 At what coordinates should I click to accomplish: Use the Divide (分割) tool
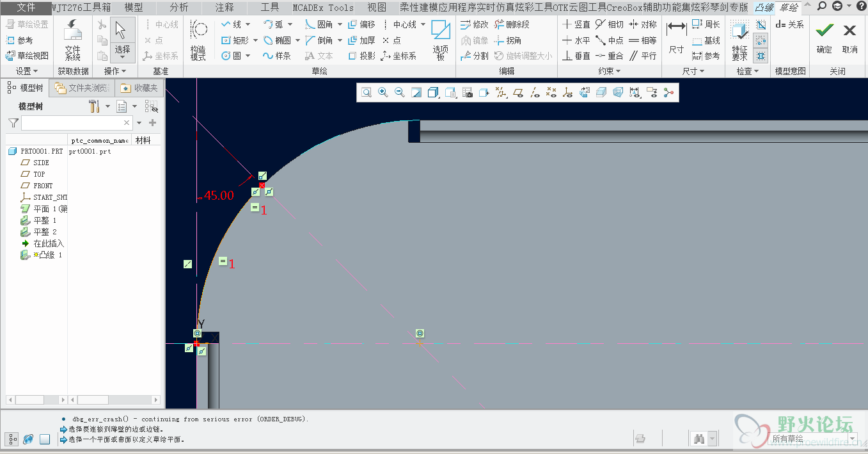[x=475, y=56]
